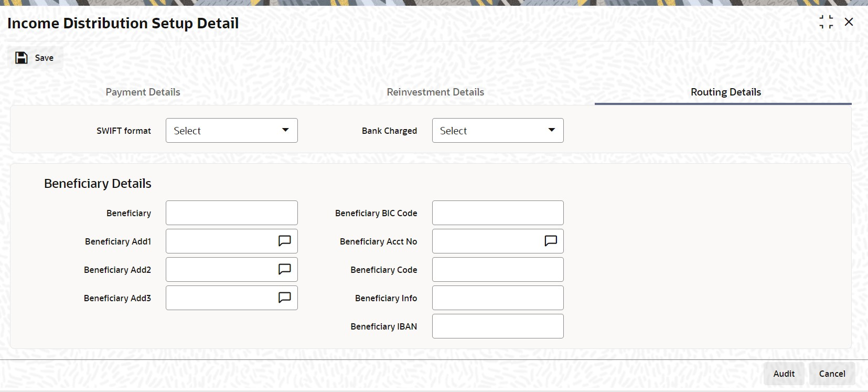The height and width of the screenshot is (392, 868).
Task: Focus the Beneficiary input field
Action: [x=232, y=213]
